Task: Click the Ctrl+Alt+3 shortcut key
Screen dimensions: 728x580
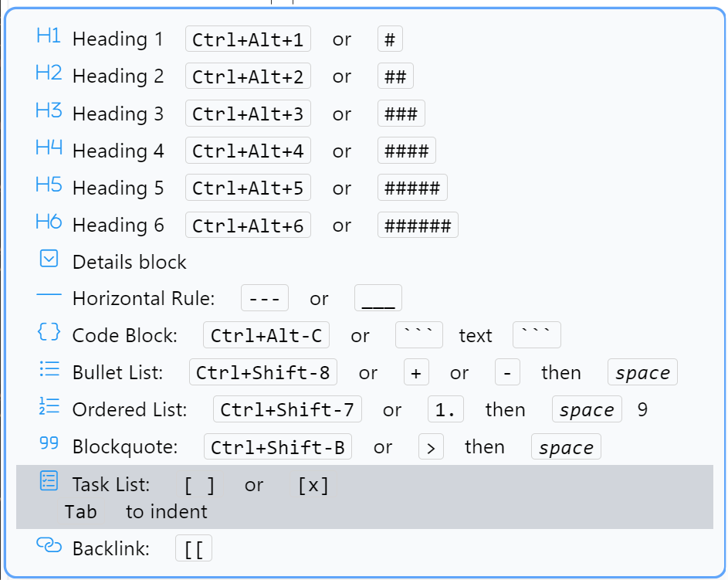Action: coord(248,114)
